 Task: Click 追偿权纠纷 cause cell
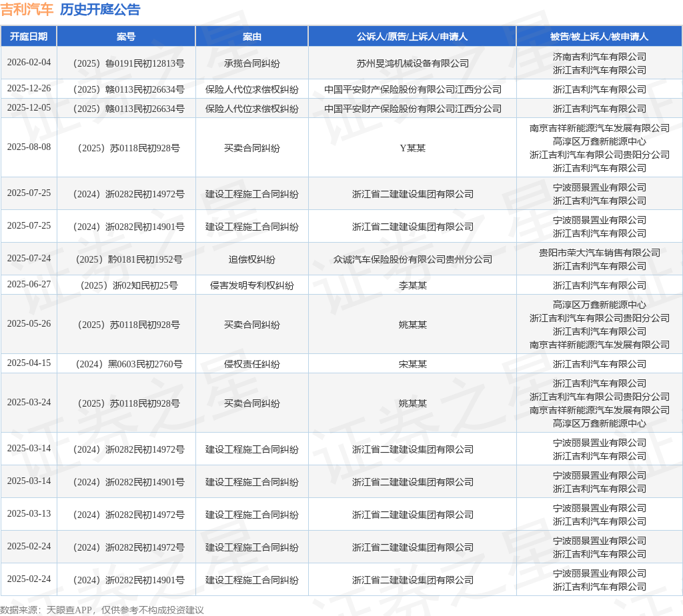251,259
